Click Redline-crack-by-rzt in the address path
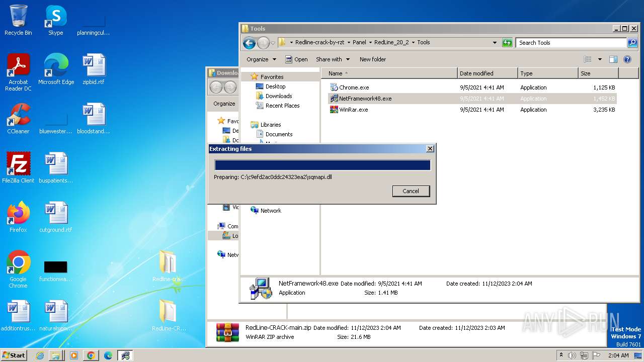 320,43
